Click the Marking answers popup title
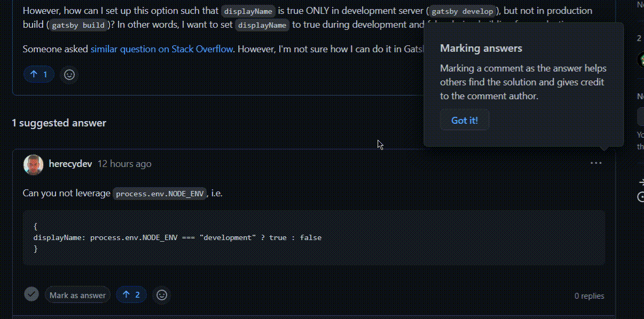The height and width of the screenshot is (319, 644). 481,49
